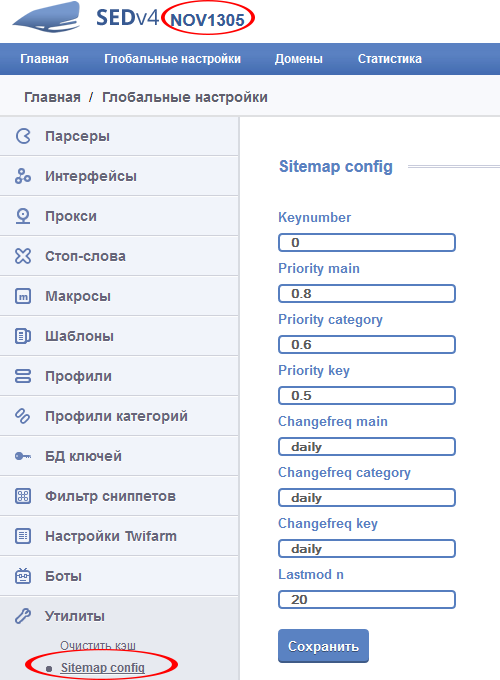500x680 pixels.
Task: Open the Домены menu item
Action: [298, 59]
